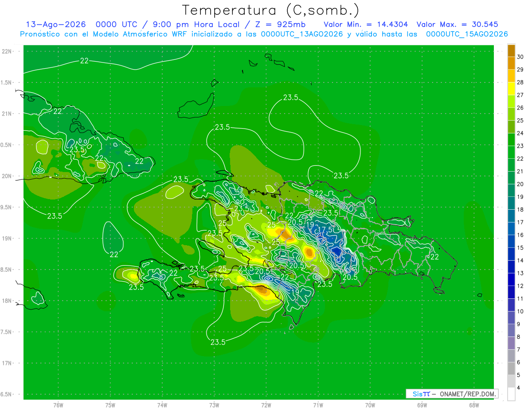Pick the teal swatch between 18 and 19
Image resolution: width=532 pixels, height=411 pixels.
511,204
